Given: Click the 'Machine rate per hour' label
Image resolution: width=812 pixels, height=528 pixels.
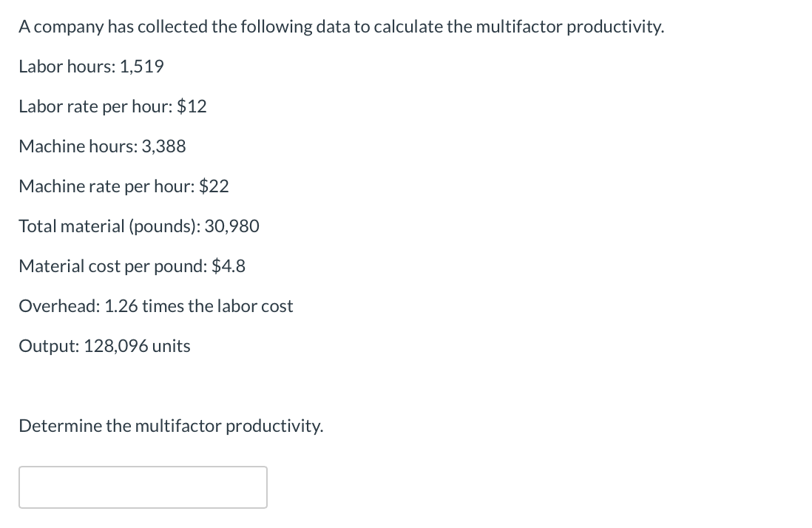Looking at the screenshot, I should point(106,186).
